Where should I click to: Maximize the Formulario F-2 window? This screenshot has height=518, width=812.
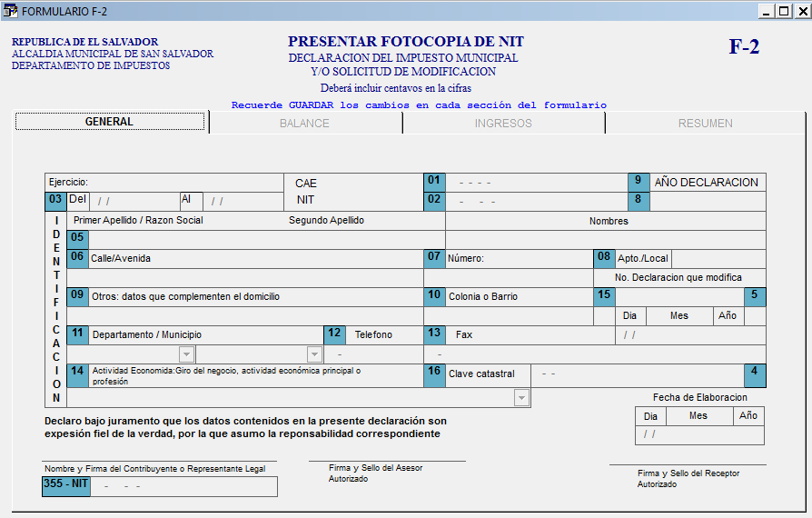coord(783,11)
